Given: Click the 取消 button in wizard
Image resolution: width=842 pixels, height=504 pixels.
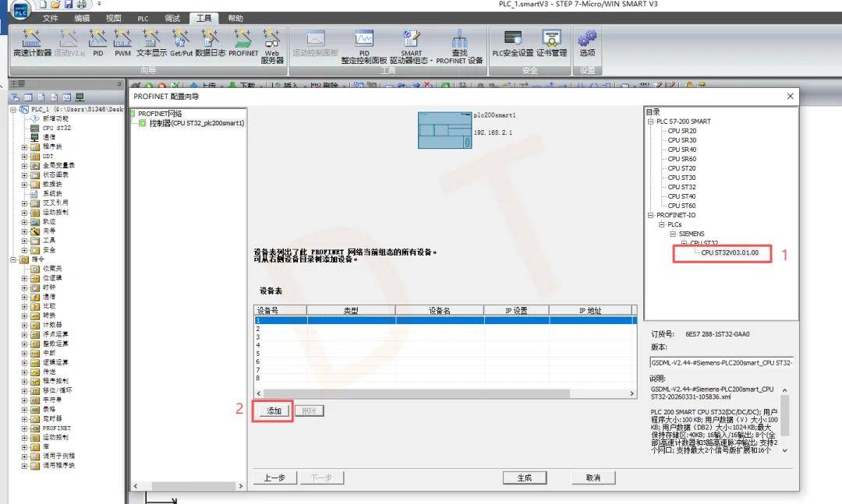Looking at the screenshot, I should coord(593,478).
